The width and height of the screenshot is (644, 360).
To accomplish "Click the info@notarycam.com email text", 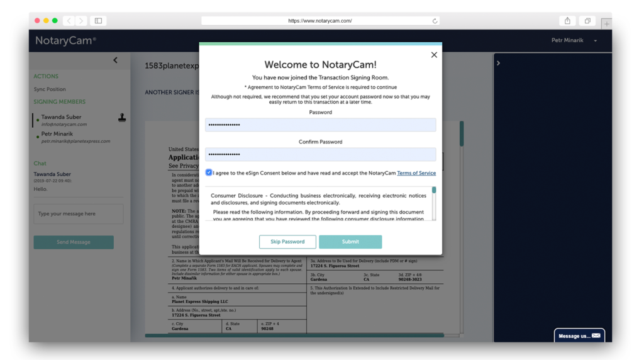I will (x=64, y=124).
